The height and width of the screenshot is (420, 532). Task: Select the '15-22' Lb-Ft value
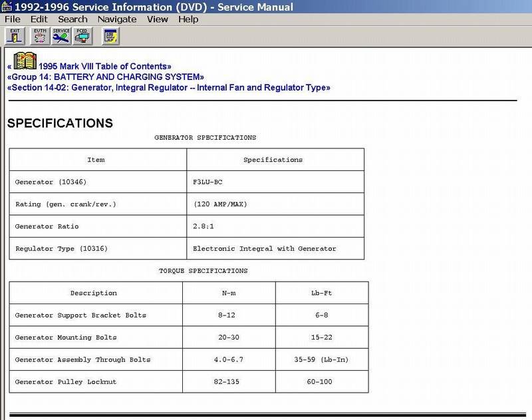point(322,337)
